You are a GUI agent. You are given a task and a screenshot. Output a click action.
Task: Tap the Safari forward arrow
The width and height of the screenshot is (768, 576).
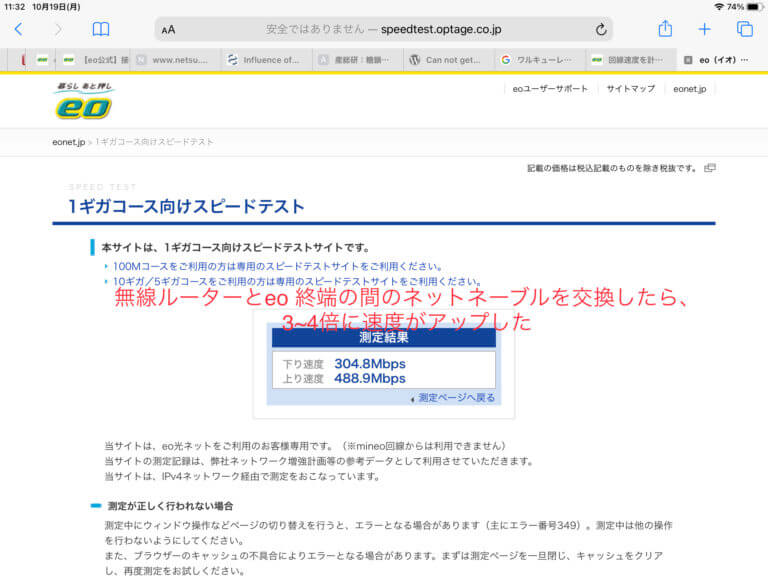[58, 29]
